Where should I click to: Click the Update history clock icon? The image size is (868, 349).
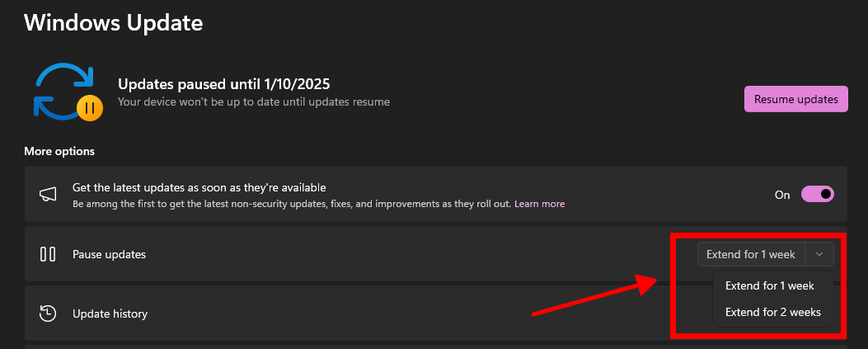coord(48,314)
